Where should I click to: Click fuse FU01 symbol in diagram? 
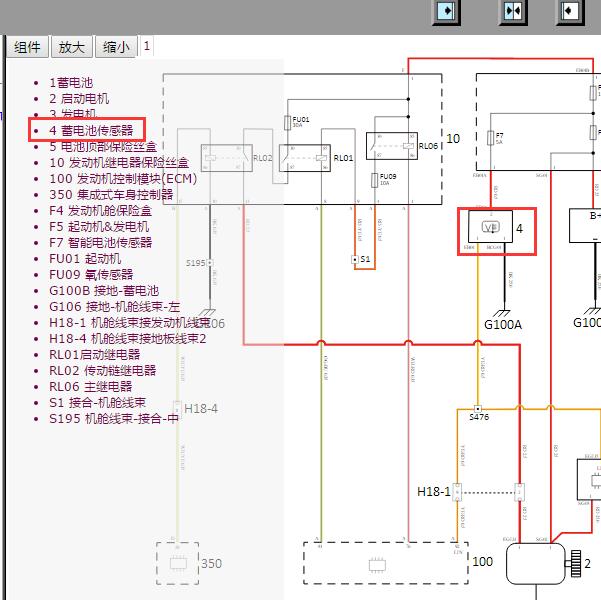[x=287, y=123]
